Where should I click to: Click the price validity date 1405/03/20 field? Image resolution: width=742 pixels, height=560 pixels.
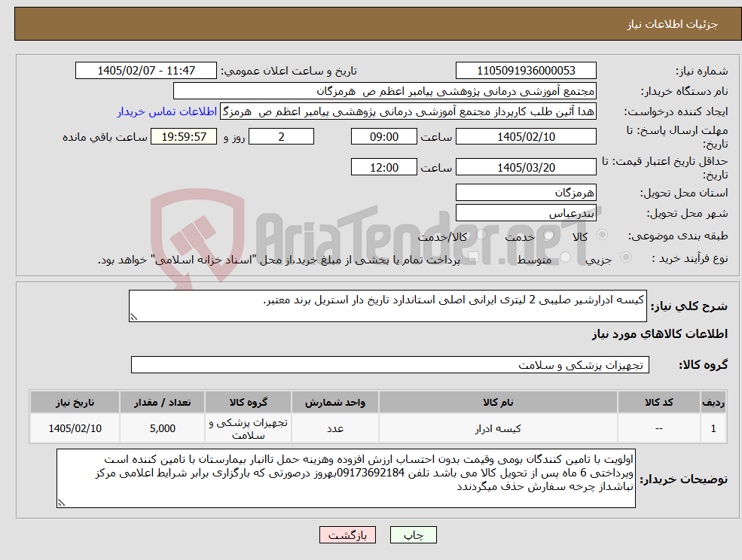[526, 167]
